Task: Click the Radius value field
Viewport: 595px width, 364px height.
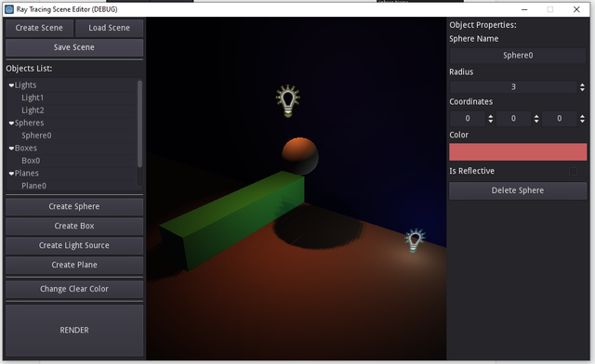Action: [513, 87]
